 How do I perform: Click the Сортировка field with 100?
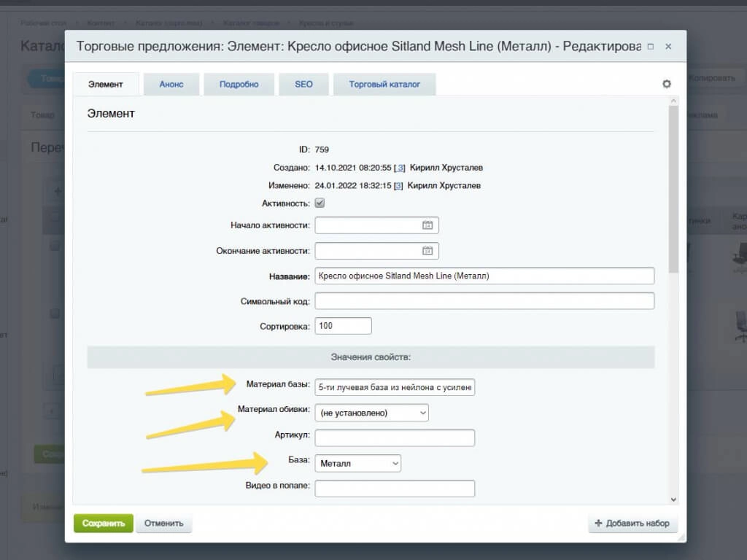343,326
